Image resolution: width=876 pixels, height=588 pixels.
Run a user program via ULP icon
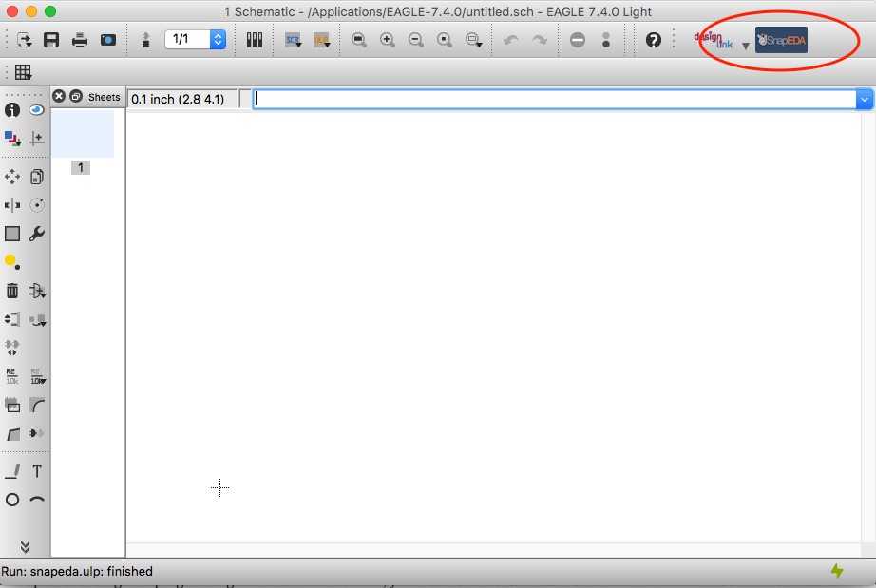tap(322, 40)
